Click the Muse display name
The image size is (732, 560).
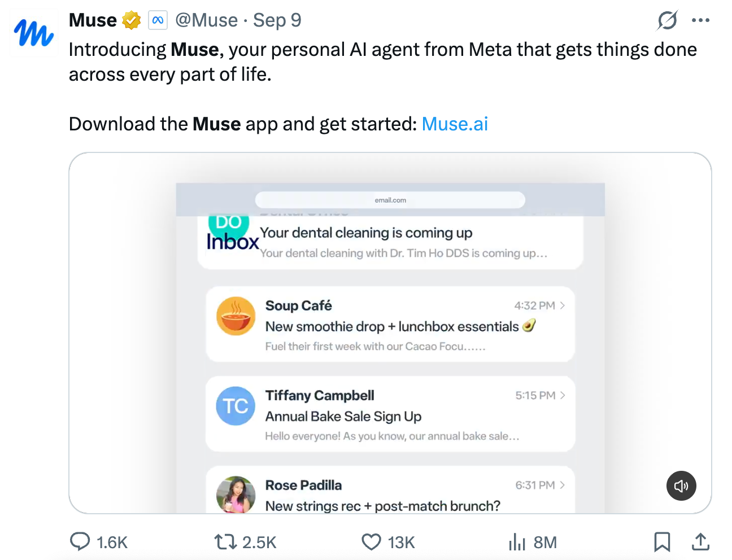pos(93,21)
